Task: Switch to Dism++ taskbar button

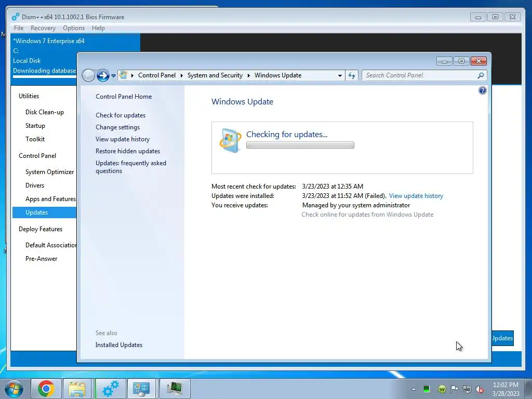Action: [111, 389]
